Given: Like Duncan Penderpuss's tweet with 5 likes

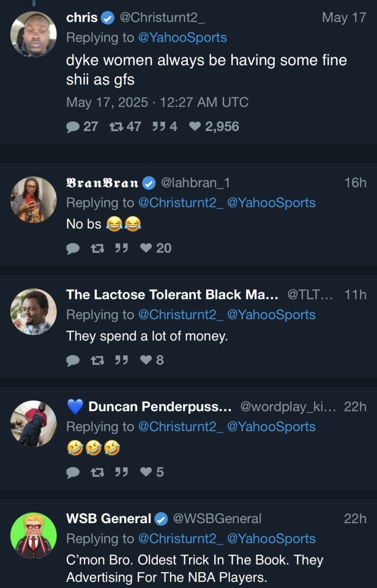Looking at the screenshot, I should click(146, 472).
